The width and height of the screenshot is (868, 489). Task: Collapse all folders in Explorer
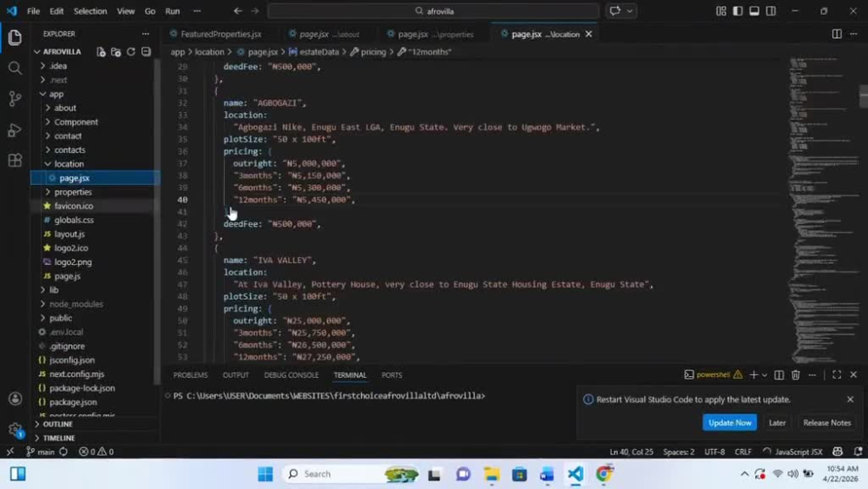pos(146,51)
